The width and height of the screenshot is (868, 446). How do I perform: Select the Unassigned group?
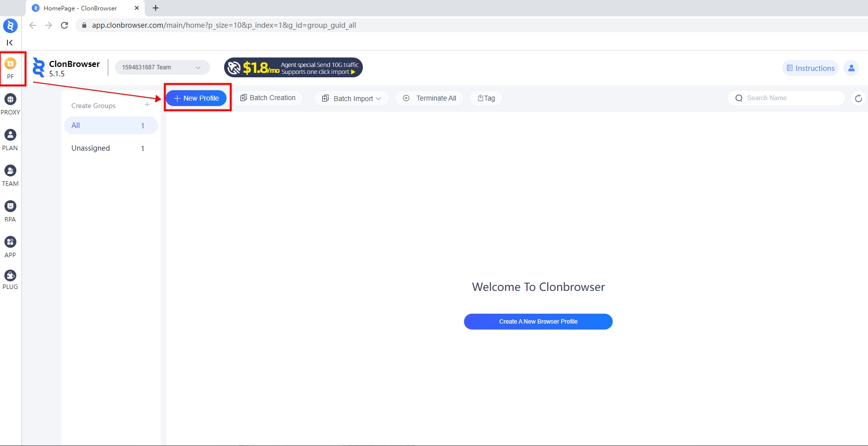[111, 148]
